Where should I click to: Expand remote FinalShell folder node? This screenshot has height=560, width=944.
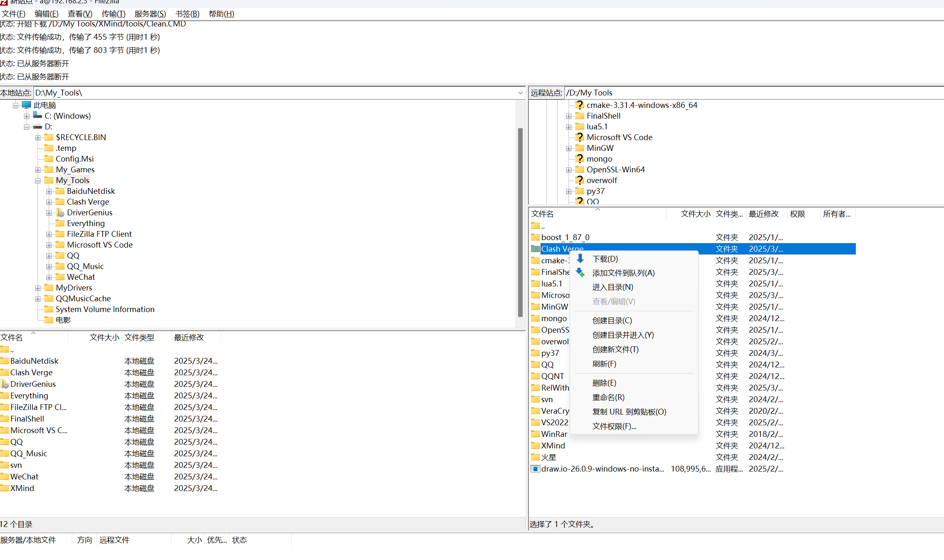(x=569, y=116)
